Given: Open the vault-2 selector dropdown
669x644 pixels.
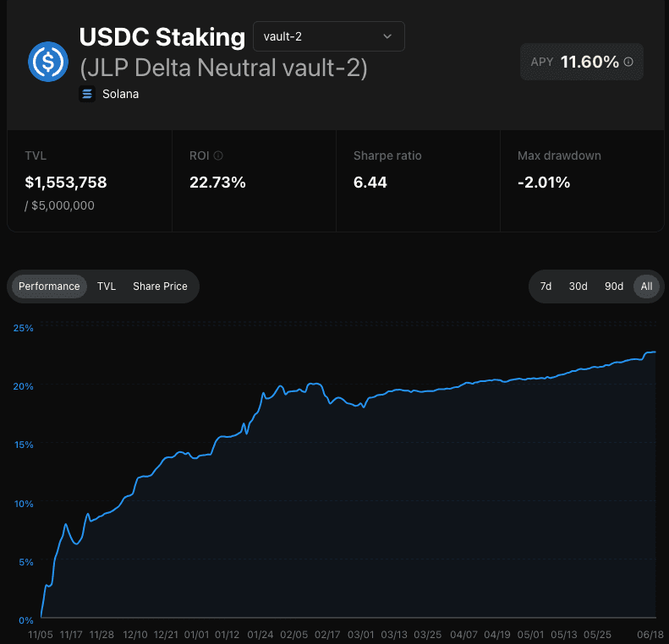Looking at the screenshot, I should (x=328, y=36).
